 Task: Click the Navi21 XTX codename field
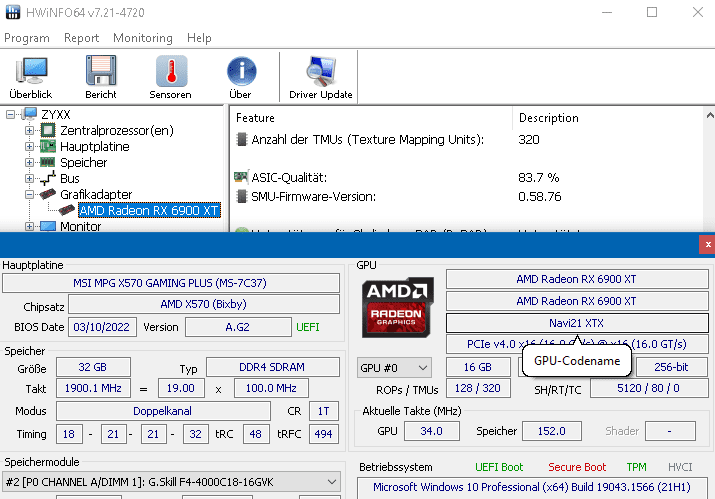[577, 323]
